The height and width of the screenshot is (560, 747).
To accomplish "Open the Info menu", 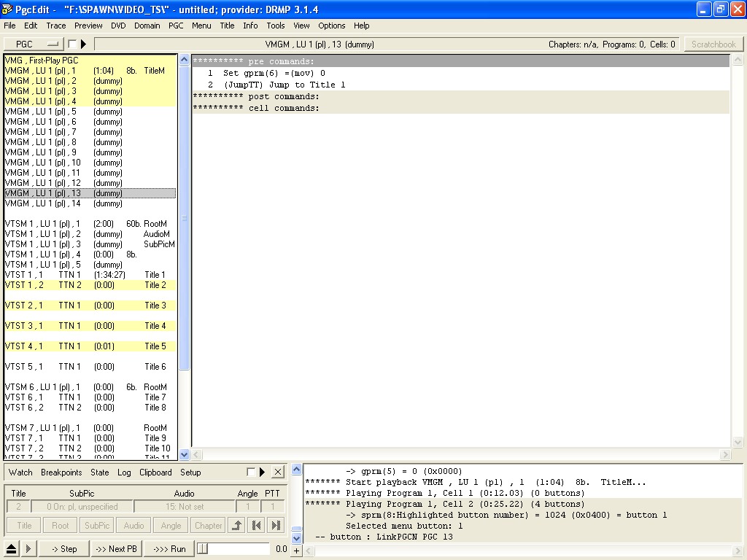I will coord(250,26).
